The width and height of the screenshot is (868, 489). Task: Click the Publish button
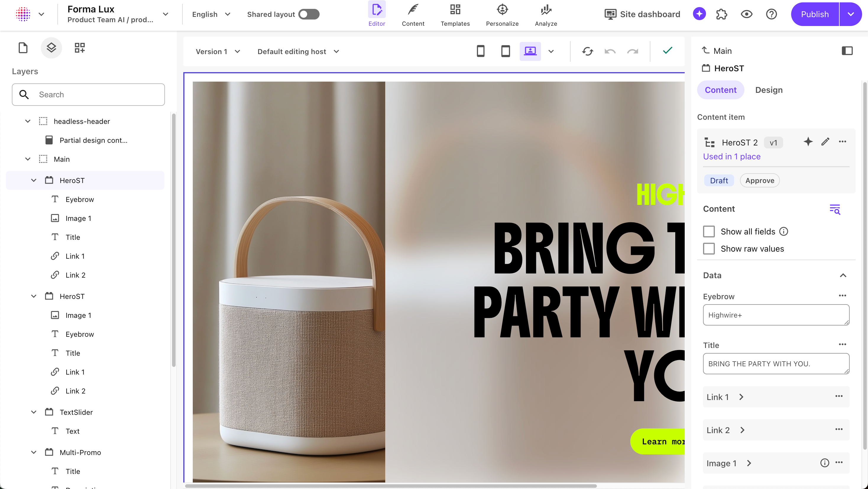point(814,14)
